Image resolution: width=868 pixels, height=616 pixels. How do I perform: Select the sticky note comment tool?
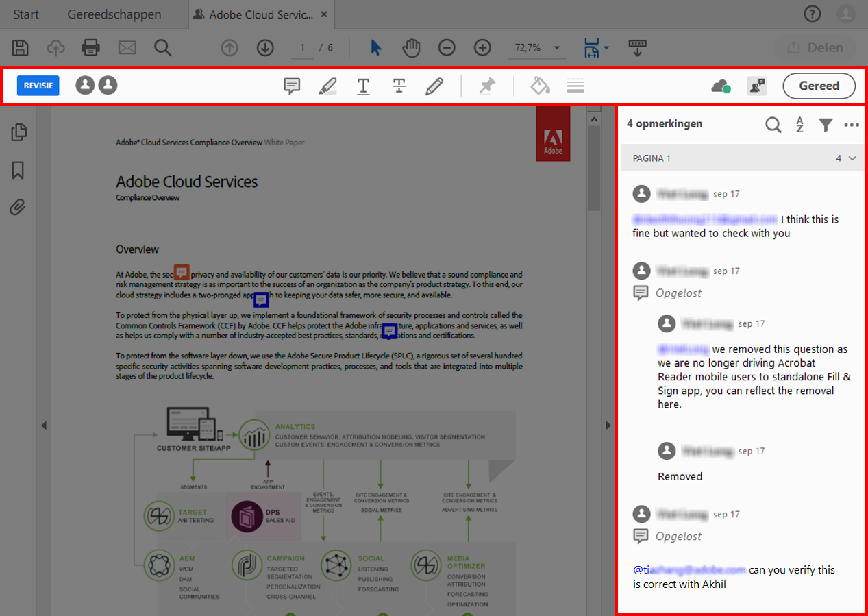[x=292, y=86]
